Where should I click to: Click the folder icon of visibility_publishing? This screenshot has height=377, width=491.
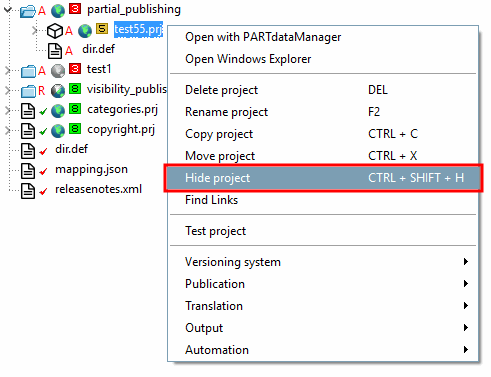click(28, 91)
